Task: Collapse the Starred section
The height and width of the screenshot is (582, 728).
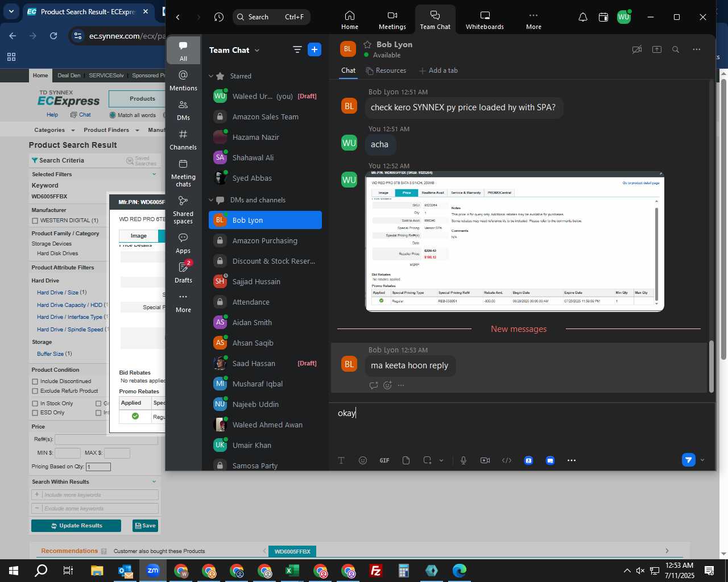Action: (211, 76)
